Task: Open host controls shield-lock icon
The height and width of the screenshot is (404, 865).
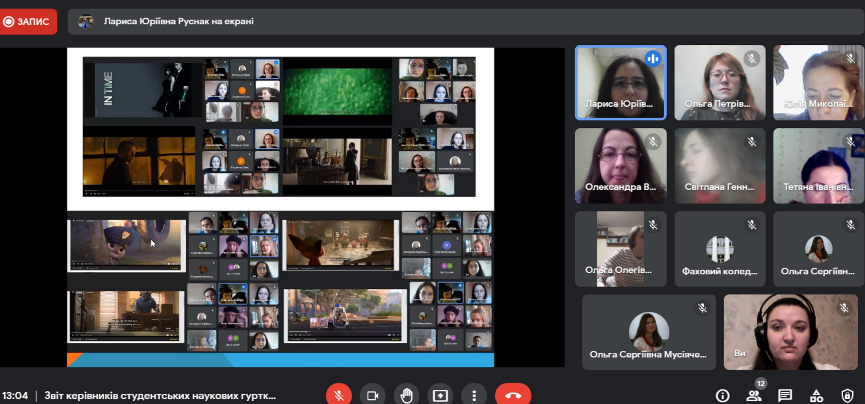Action: point(847,395)
